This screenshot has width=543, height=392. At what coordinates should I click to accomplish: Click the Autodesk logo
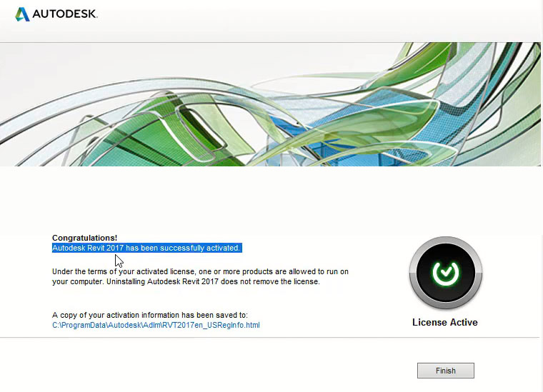(x=56, y=14)
